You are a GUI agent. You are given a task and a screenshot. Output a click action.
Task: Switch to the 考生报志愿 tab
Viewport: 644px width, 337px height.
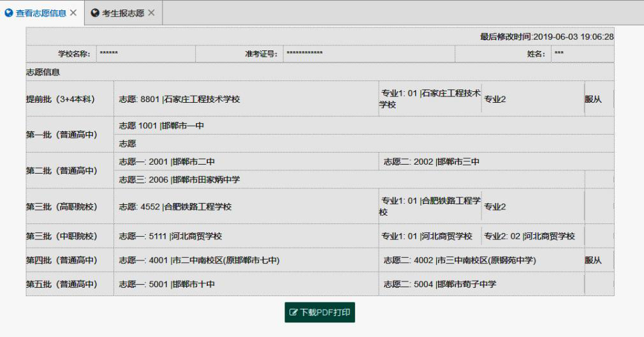click(123, 13)
